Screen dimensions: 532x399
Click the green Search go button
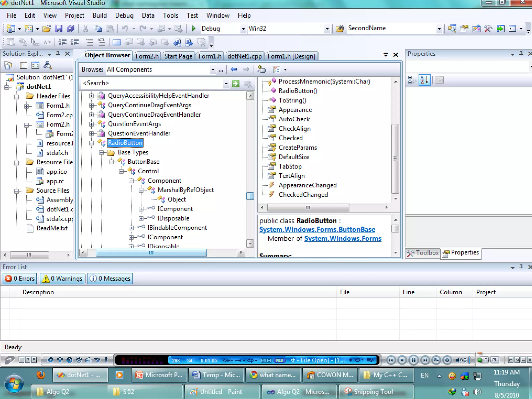[236, 83]
